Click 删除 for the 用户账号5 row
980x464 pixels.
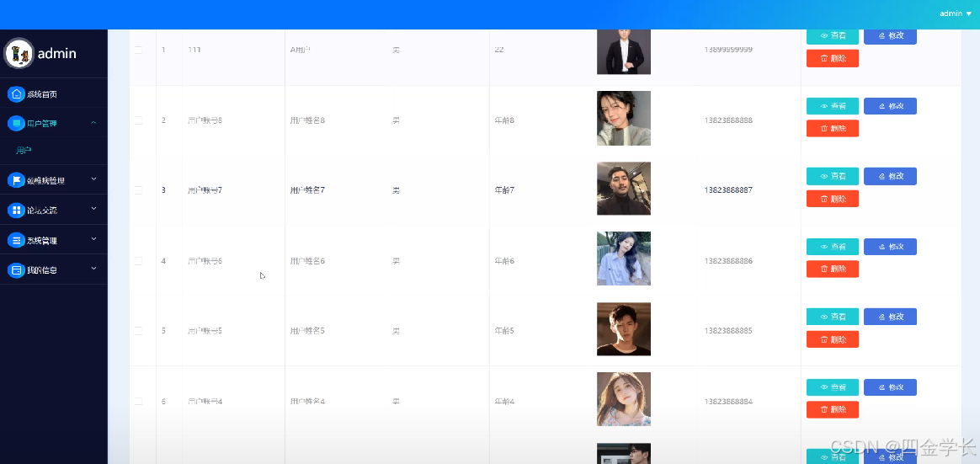(833, 339)
